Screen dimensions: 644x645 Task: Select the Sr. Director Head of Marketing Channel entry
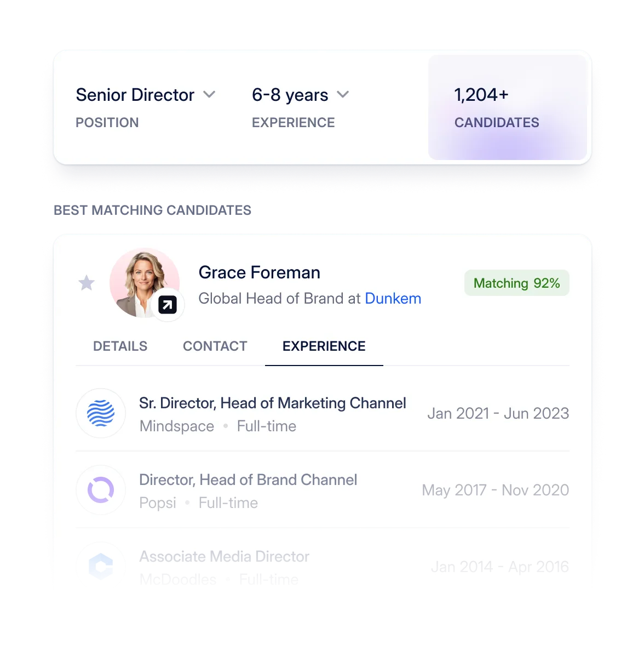(x=273, y=403)
